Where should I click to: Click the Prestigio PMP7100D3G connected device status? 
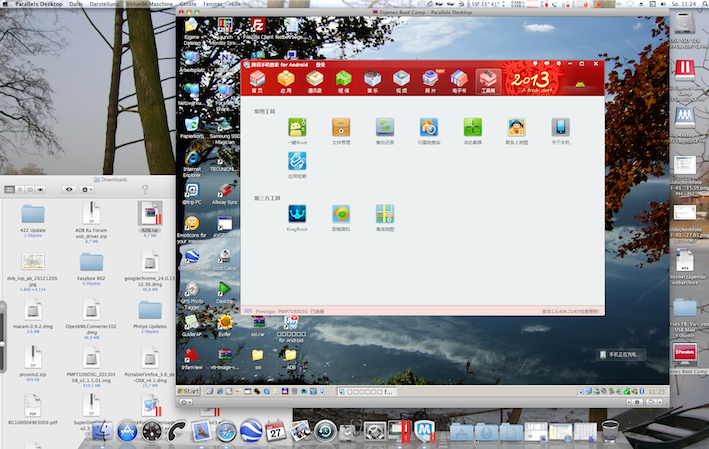tap(289, 311)
